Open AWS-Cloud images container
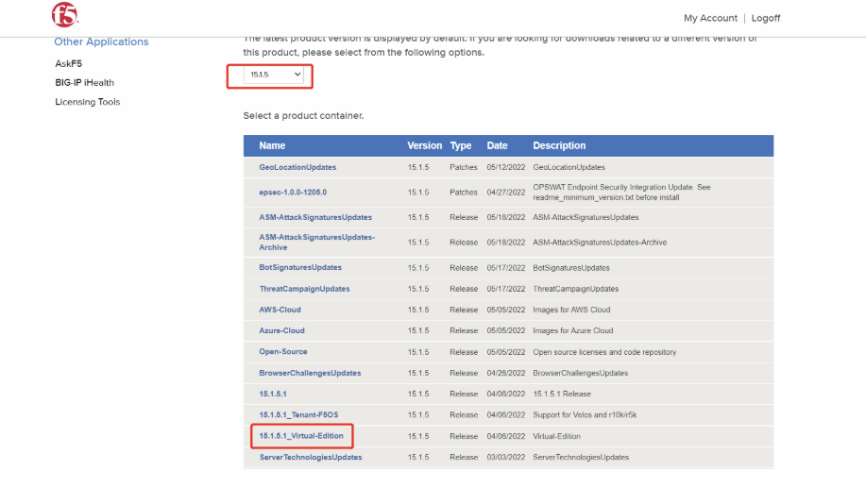This screenshot has height=504, width=866. point(280,310)
